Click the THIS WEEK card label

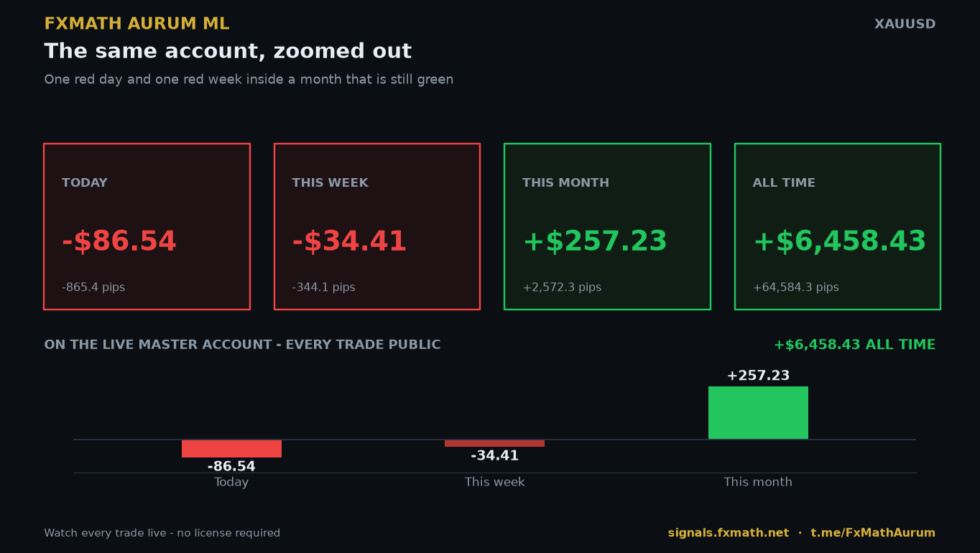[330, 183]
